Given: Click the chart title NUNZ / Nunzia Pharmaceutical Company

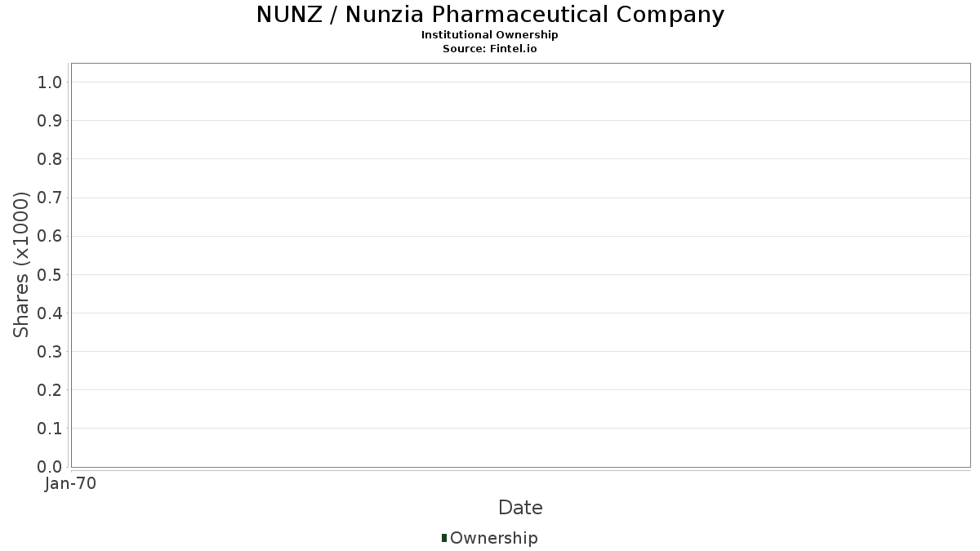Looking at the screenshot, I should (x=490, y=15).
